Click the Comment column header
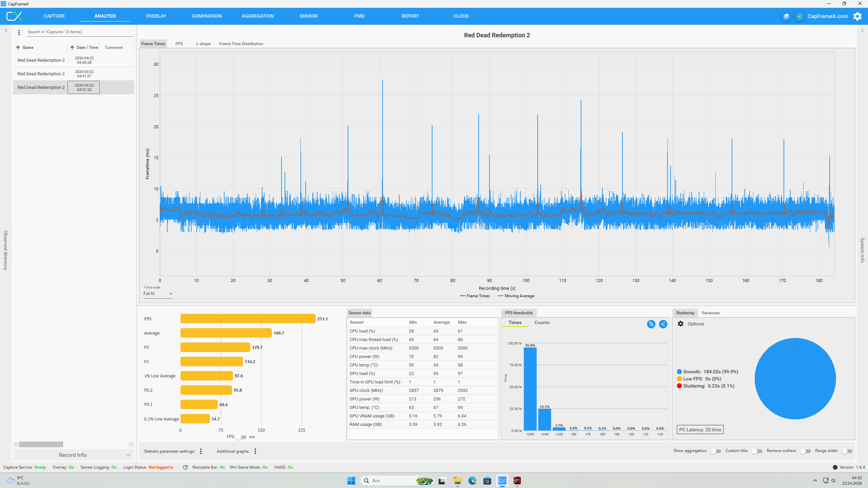 [x=114, y=48]
